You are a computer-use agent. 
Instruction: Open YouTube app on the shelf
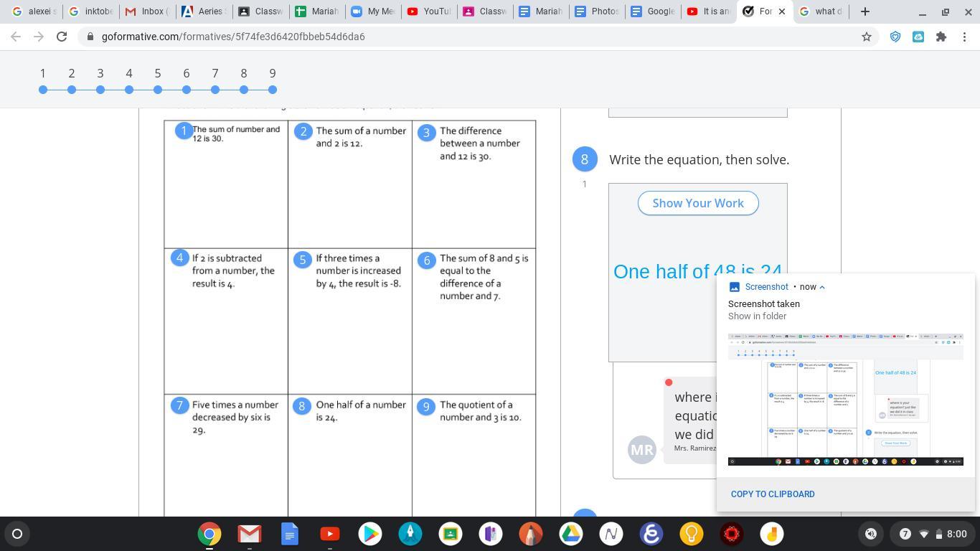click(x=330, y=534)
